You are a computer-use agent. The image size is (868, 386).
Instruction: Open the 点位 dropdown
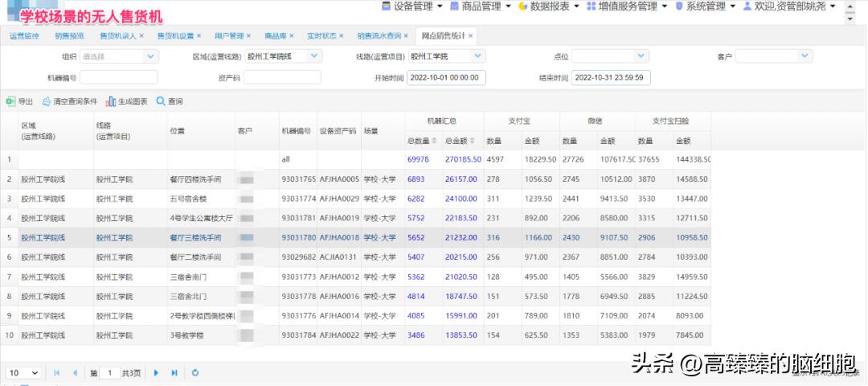point(641,56)
